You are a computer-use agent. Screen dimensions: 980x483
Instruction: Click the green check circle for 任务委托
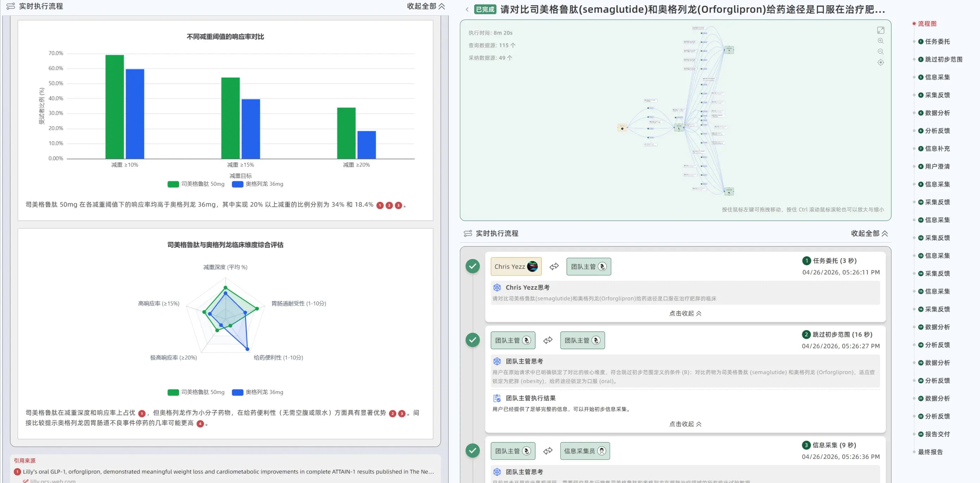(x=472, y=266)
